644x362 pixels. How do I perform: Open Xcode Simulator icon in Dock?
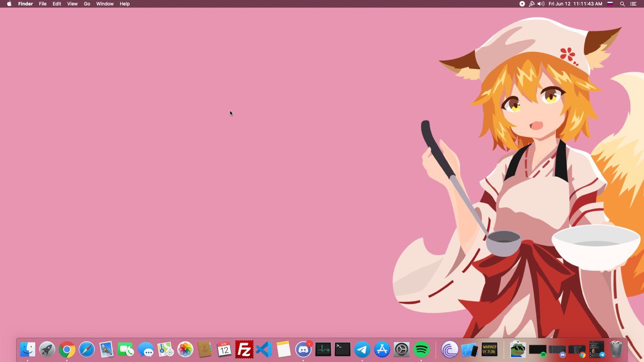[469, 349]
